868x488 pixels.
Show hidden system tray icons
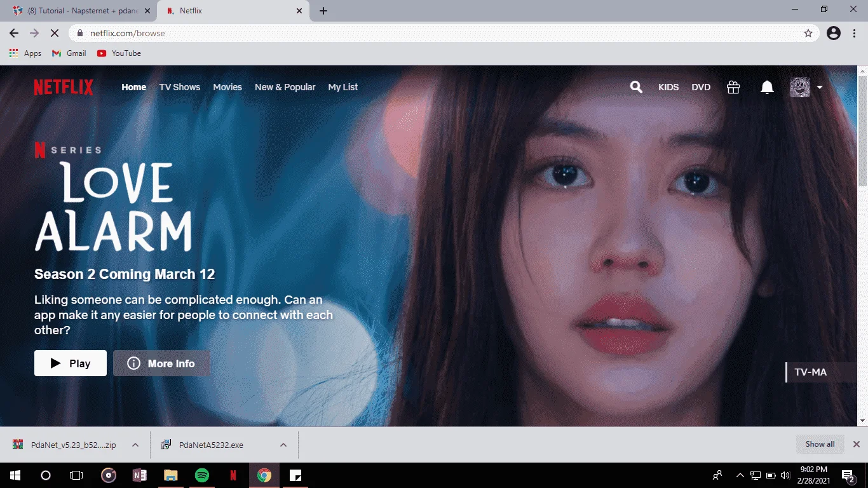coord(740,475)
